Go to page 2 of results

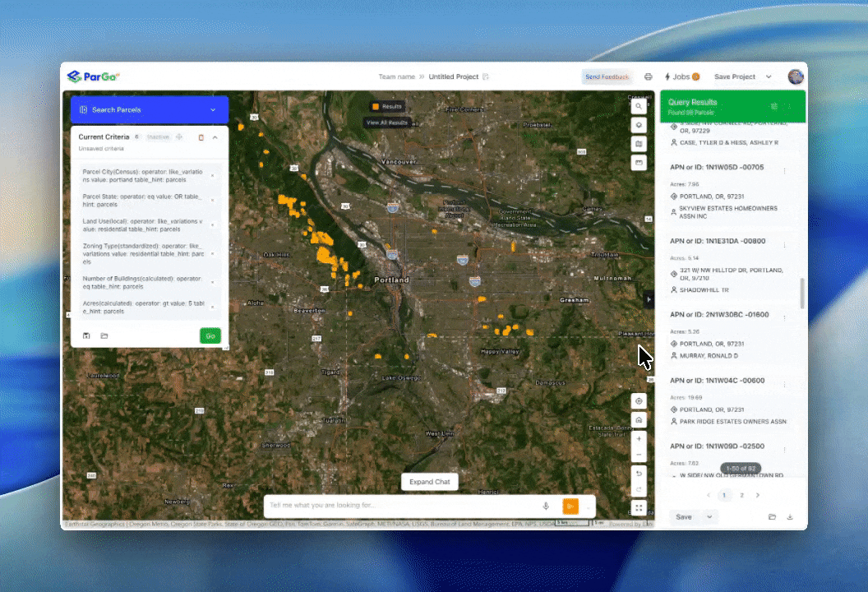click(x=741, y=495)
